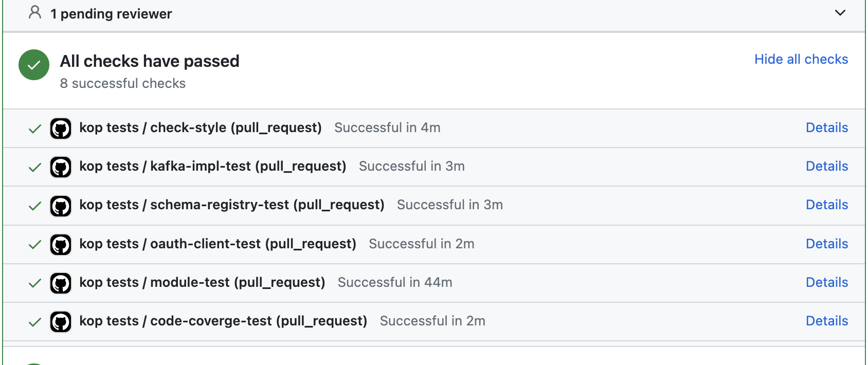Viewport: 868px width, 365px height.
Task: Expand pending reviewer section with chevron
Action: tap(840, 13)
